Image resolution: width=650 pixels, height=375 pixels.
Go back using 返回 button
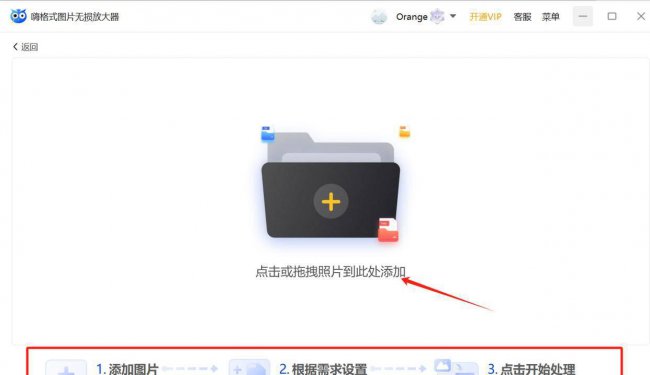(25, 47)
